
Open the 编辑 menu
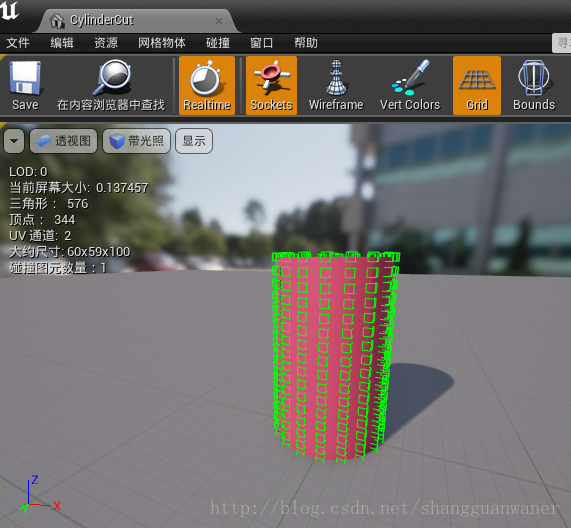(62, 43)
